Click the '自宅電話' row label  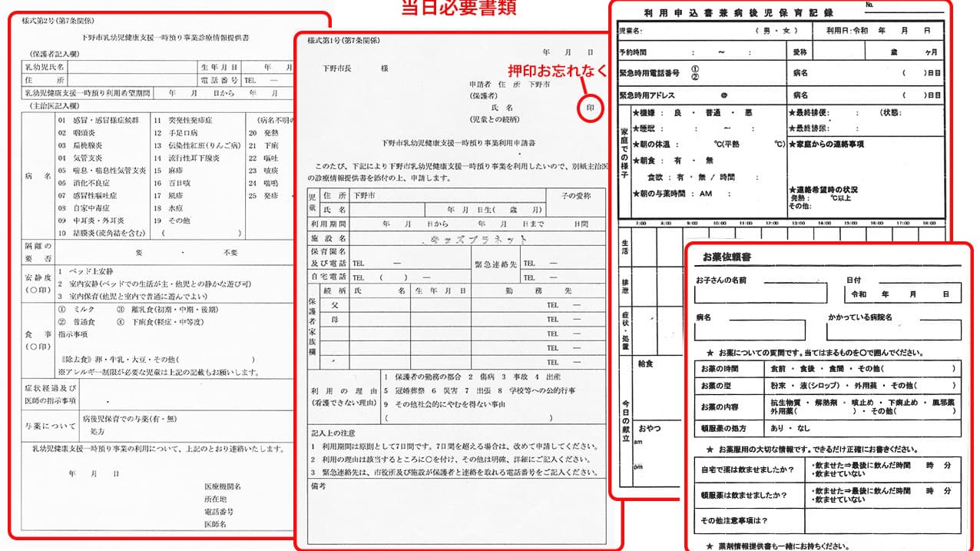coord(329,276)
